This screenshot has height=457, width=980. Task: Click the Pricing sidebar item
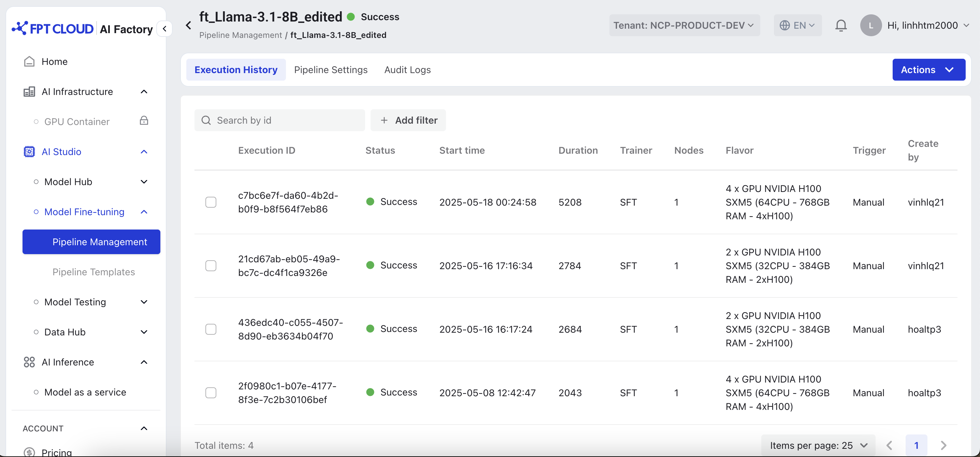point(57,452)
